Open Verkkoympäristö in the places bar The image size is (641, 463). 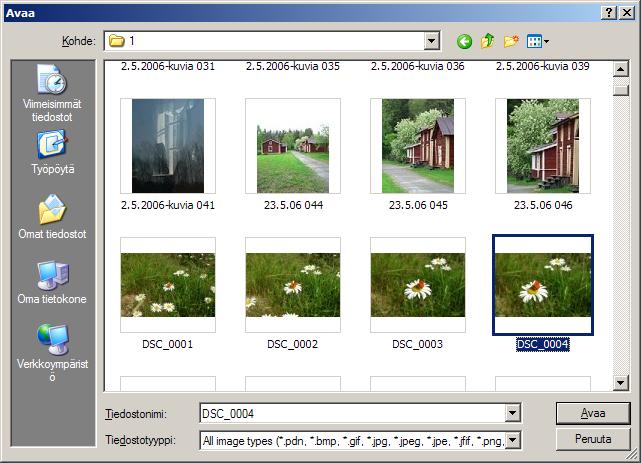(52, 353)
